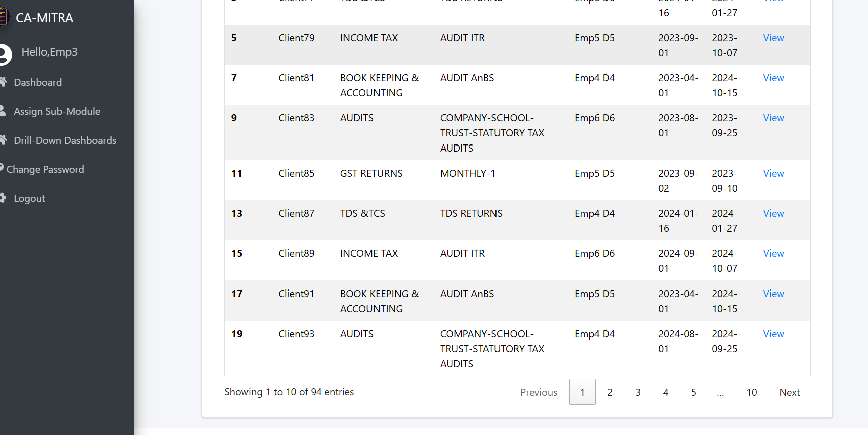
Task: Click the Drill-Down Dashboards icon
Action: click(3, 140)
